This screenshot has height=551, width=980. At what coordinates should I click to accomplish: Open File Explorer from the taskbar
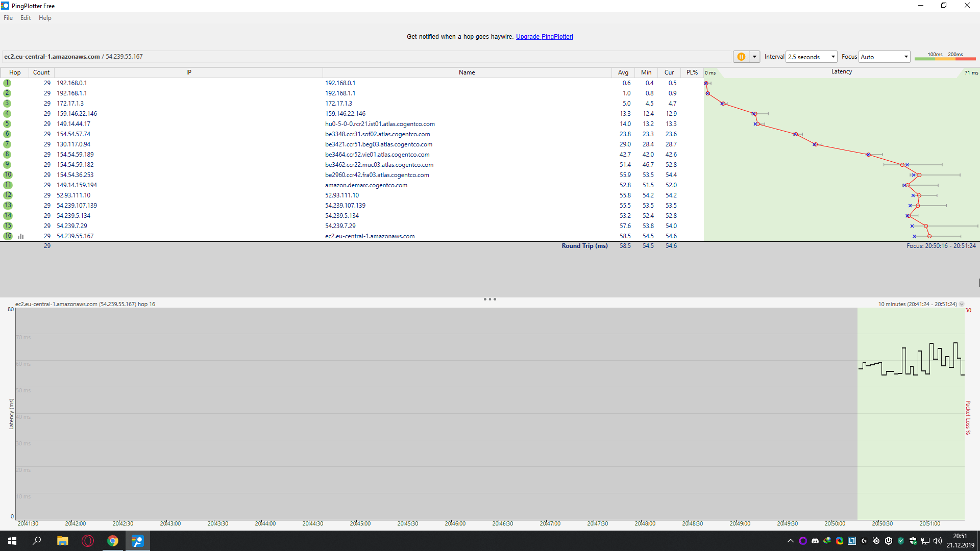62,541
